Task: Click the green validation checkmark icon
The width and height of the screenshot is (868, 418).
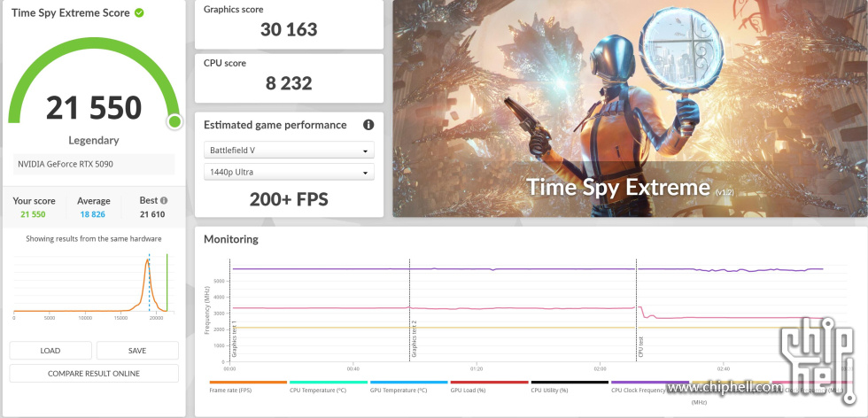Action: tap(140, 13)
